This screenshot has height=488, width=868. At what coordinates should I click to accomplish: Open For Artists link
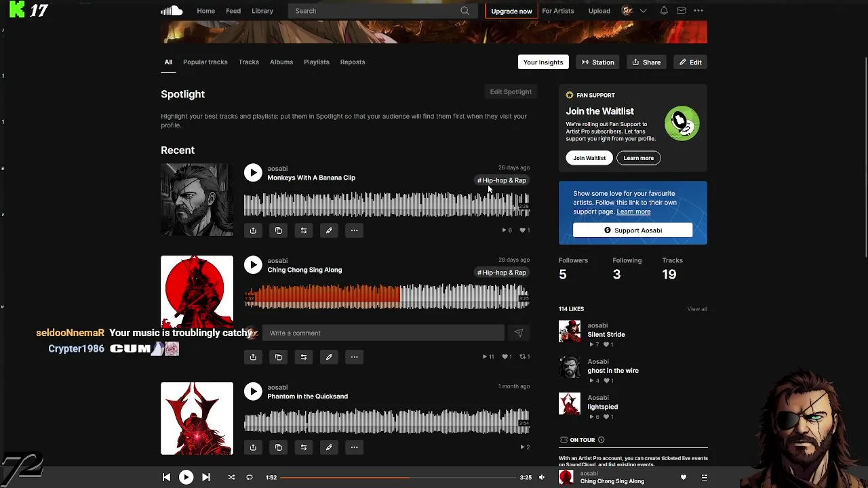click(x=558, y=11)
